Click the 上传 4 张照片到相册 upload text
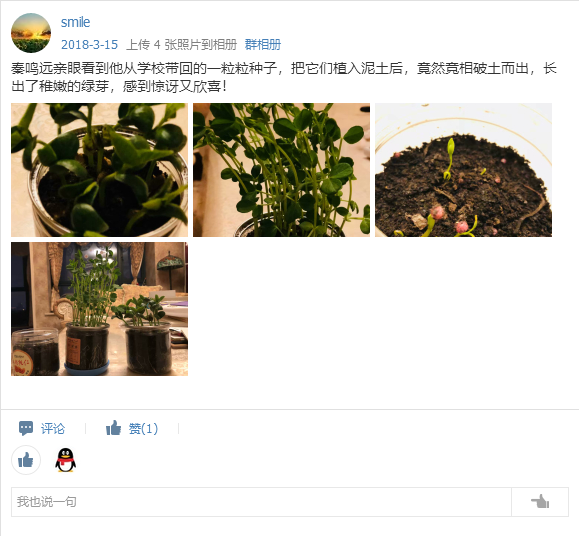The width and height of the screenshot is (579, 536). coord(181,45)
